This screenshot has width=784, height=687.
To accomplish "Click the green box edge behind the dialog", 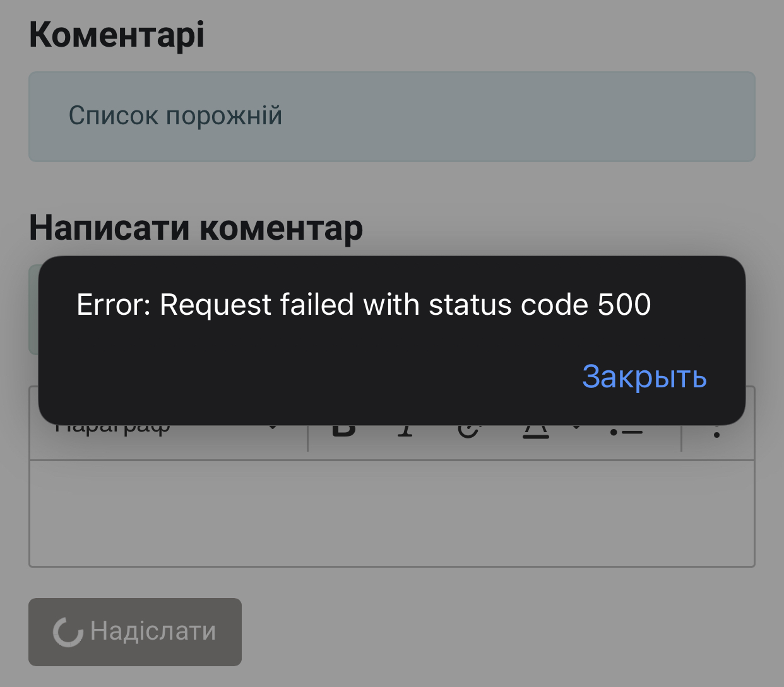I will 33,309.
